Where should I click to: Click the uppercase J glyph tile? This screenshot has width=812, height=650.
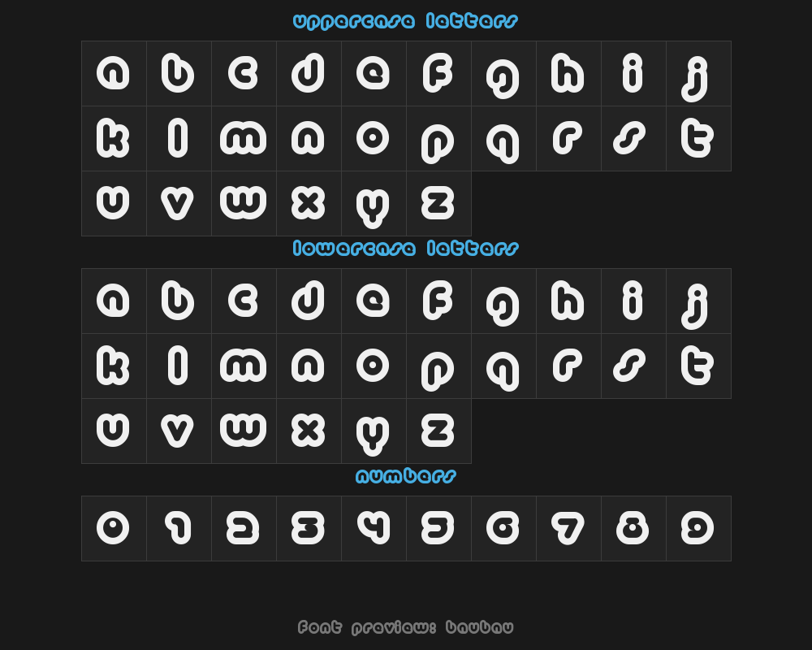coord(698,74)
